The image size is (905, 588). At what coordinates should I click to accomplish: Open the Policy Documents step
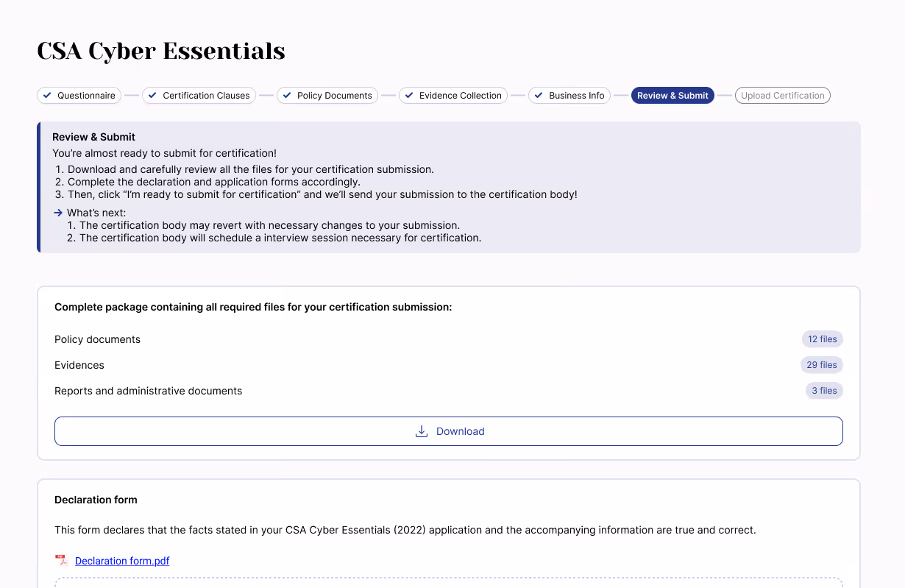point(327,95)
